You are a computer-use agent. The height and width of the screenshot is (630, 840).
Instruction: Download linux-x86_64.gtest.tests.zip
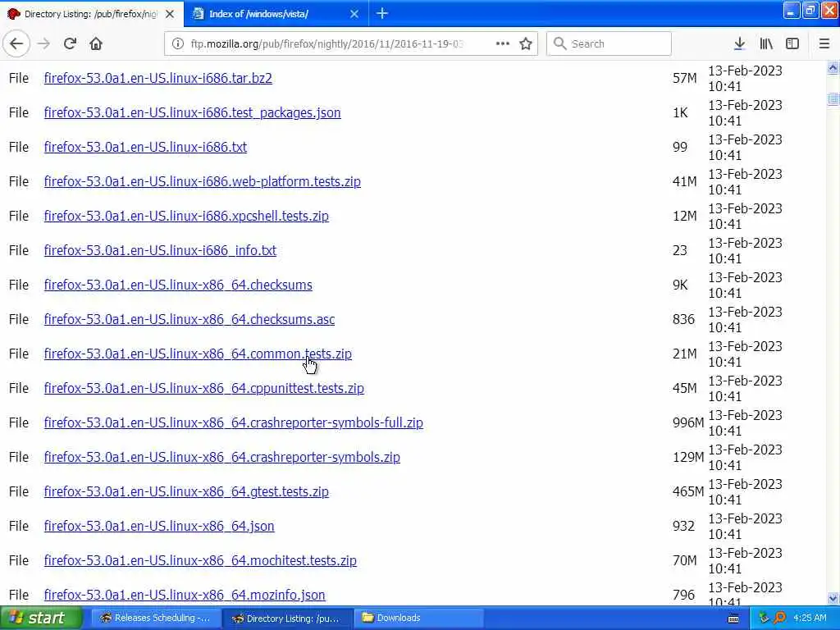tap(186, 491)
